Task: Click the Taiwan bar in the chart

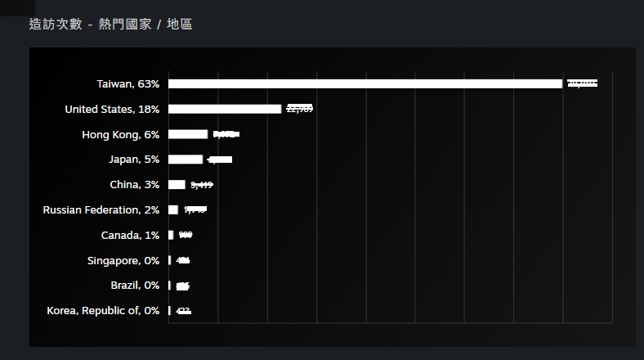Action: click(x=365, y=83)
